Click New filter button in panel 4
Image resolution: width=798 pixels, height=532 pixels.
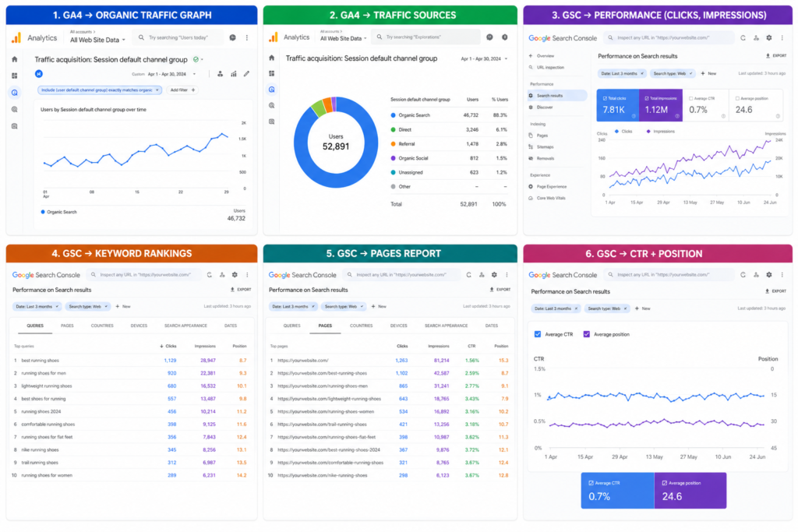click(x=123, y=307)
